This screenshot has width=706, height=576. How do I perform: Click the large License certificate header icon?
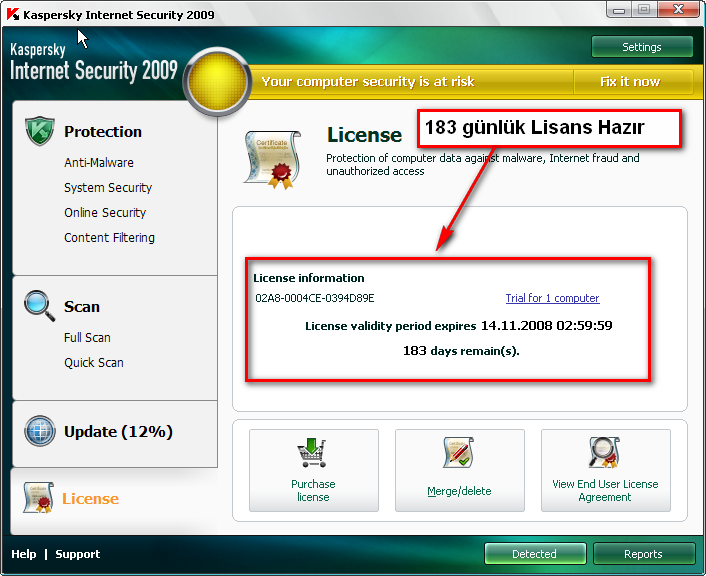[x=273, y=159]
